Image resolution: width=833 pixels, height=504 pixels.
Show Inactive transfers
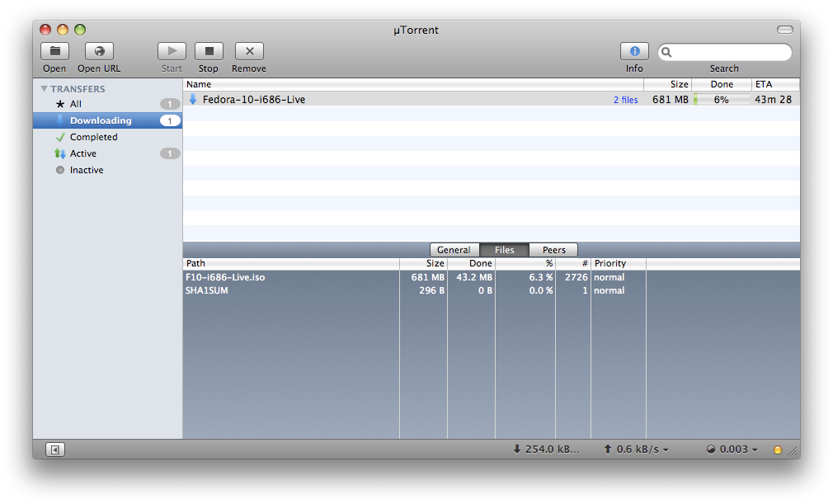(107, 170)
